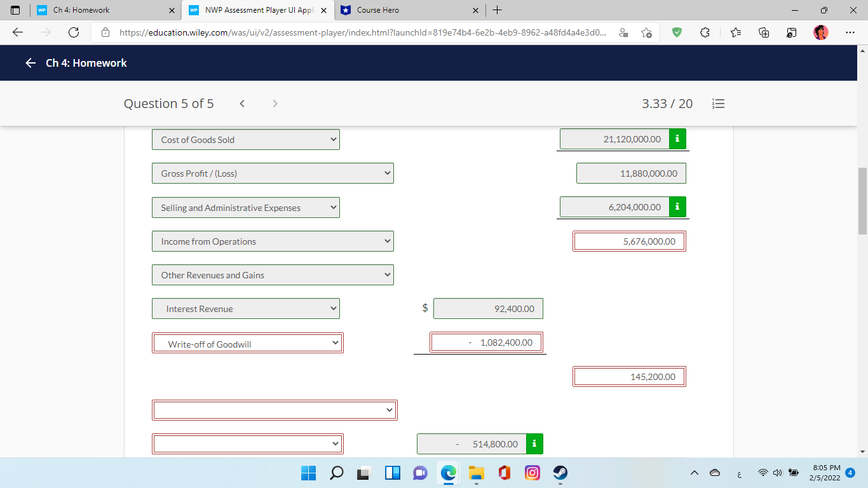Close the Course Hero tab
The width and height of the screenshot is (868, 488).
pos(476,10)
